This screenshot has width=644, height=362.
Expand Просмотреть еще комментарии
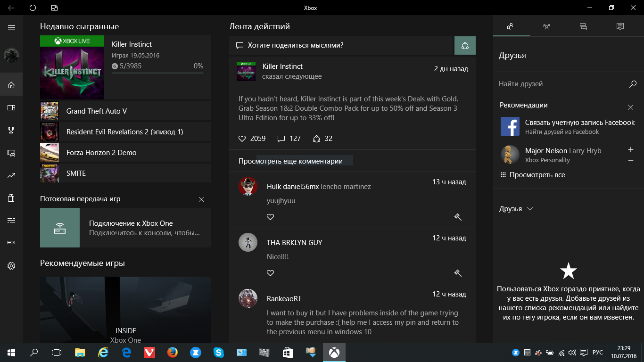290,161
